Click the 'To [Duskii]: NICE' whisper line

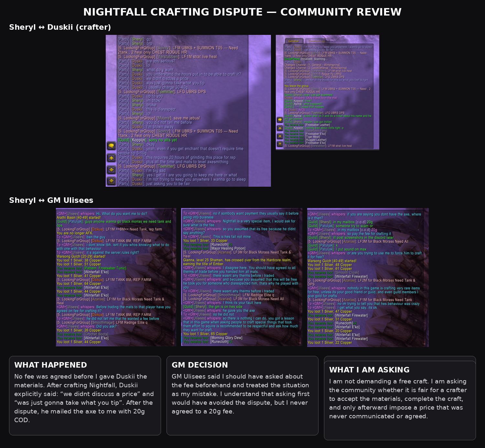(295, 110)
